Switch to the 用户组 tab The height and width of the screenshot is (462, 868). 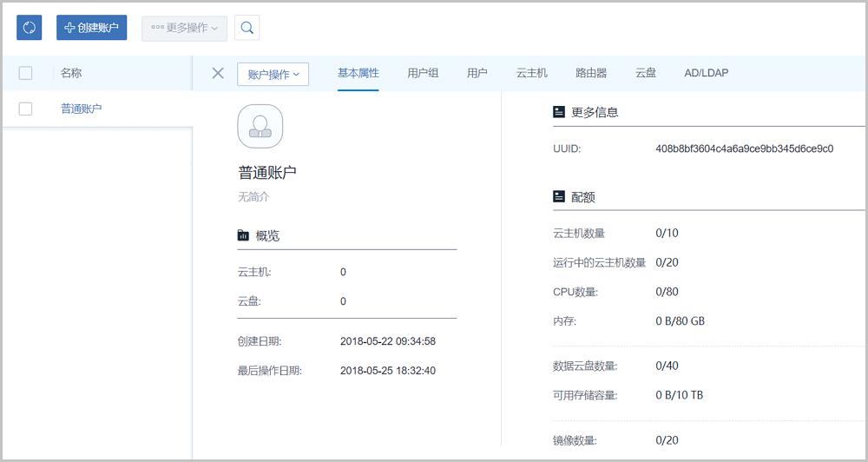[x=423, y=73]
